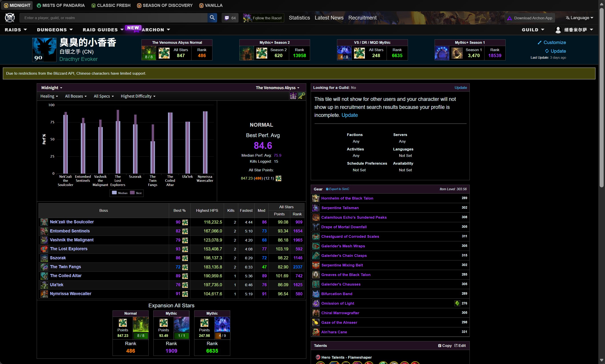Expand the Healing metric dropdown
The width and height of the screenshot is (605, 364).
click(49, 96)
